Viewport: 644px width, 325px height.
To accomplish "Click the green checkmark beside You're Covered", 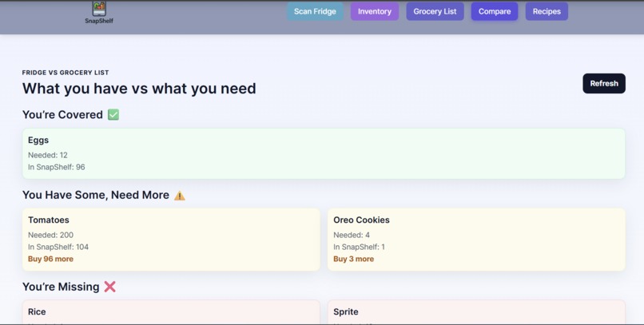I will [113, 114].
